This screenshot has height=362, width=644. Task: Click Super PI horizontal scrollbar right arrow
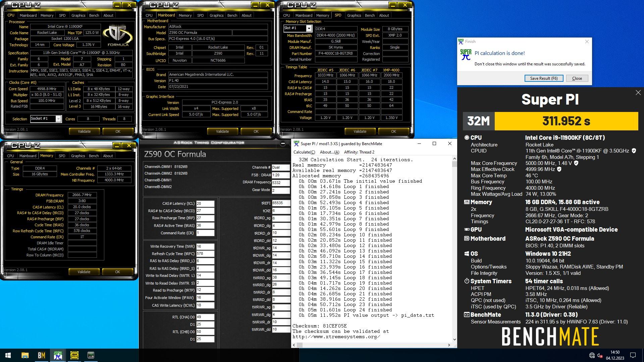(449, 345)
